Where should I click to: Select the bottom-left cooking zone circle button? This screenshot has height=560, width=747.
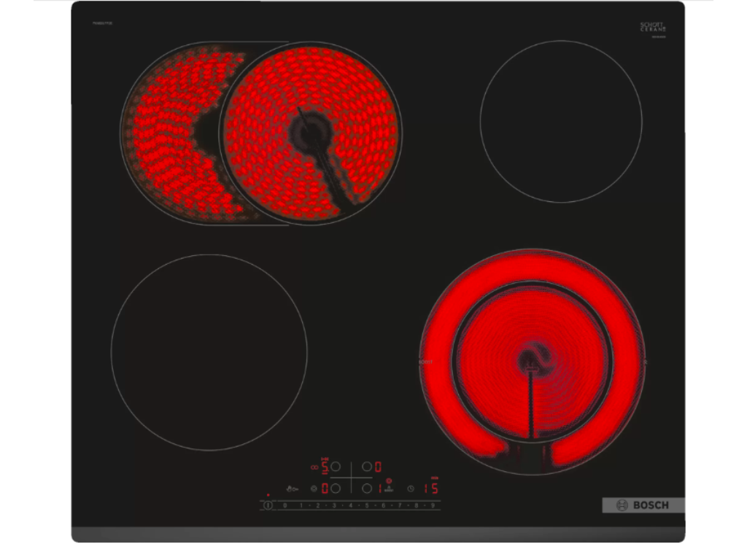pyautogui.click(x=336, y=489)
